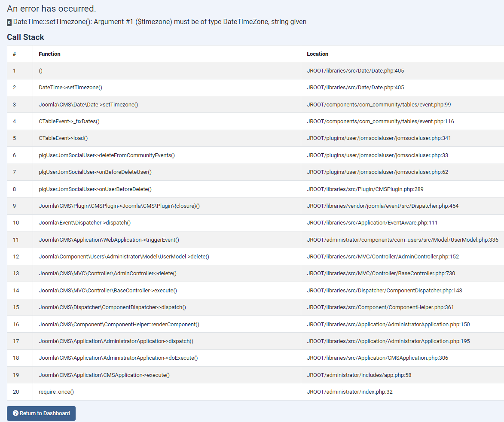Click the error code 0 badge
Screen dimensions: 504x422
click(x=9, y=22)
